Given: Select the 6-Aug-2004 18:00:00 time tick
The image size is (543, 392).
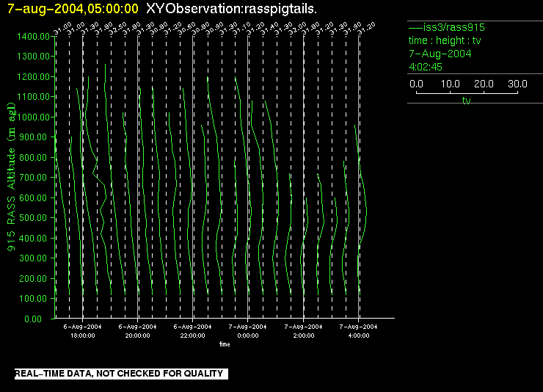Looking at the screenshot, I should coord(82,330).
